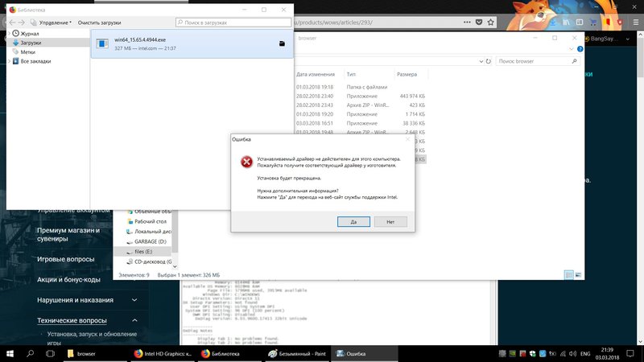
Task: Open containing folder icon for downloaded file
Action: [282, 43]
